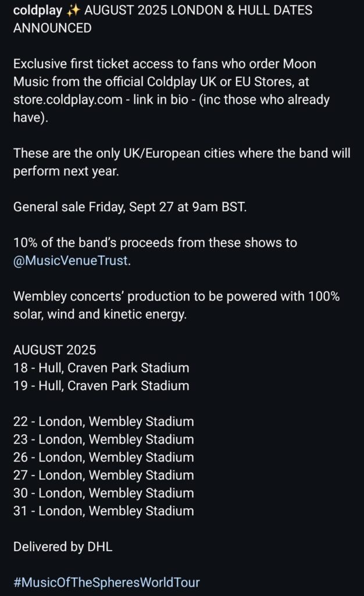Click the 26 - London, Wembley Stadium line

coord(104,457)
